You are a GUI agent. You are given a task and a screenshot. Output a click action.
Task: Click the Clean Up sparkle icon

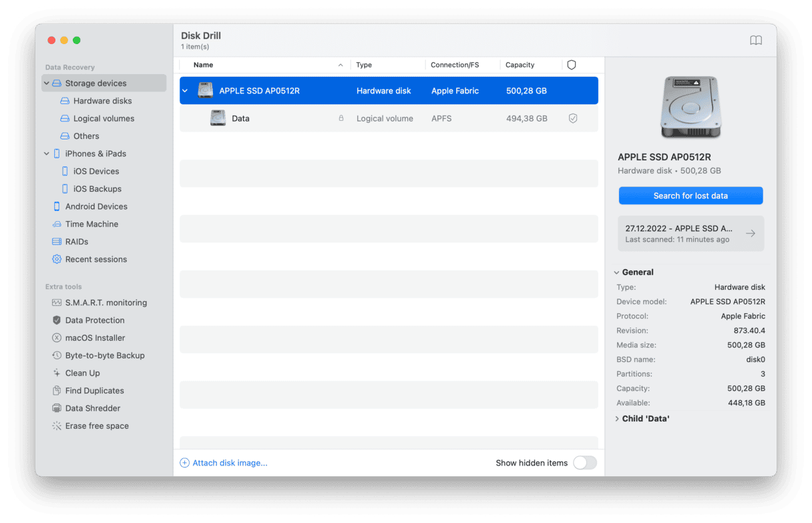(57, 373)
